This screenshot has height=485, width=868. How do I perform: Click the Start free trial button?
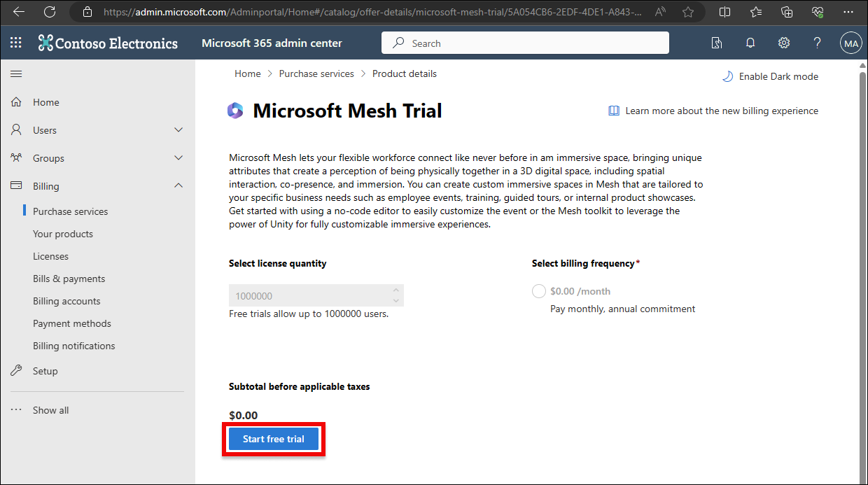pyautogui.click(x=274, y=439)
